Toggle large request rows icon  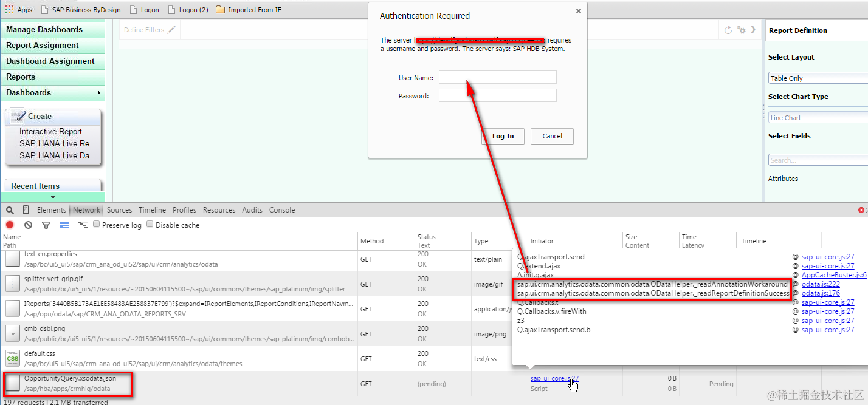[x=64, y=225]
